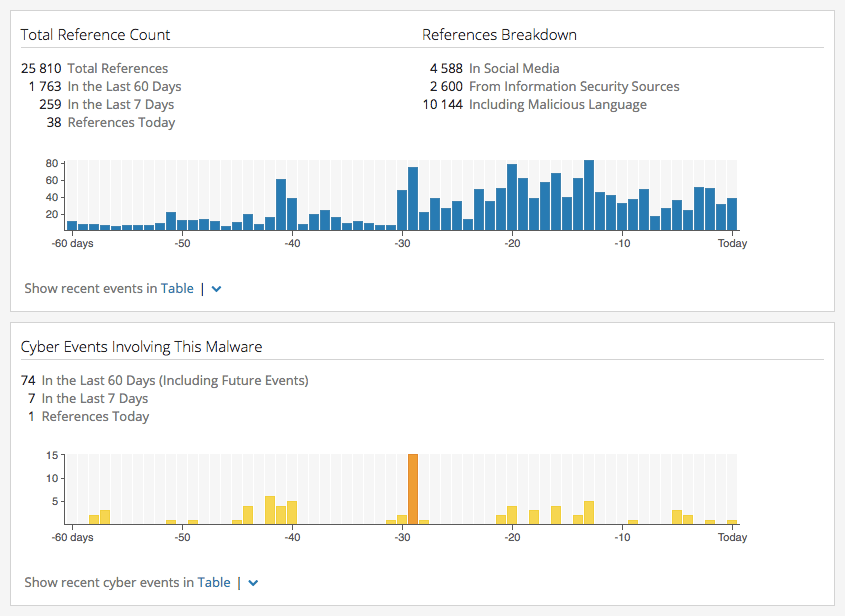Select the blue bar at day -29
Viewport: 845px width, 616px height.
pyautogui.click(x=413, y=199)
